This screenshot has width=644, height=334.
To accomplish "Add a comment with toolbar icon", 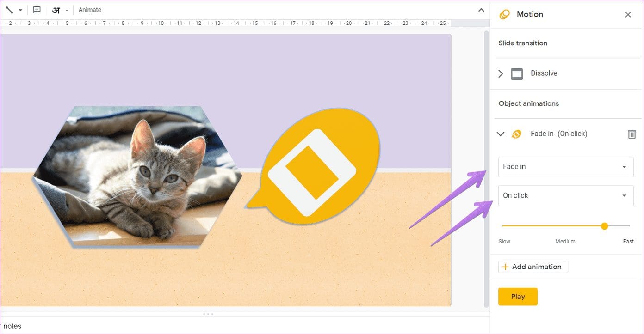I will [x=37, y=10].
